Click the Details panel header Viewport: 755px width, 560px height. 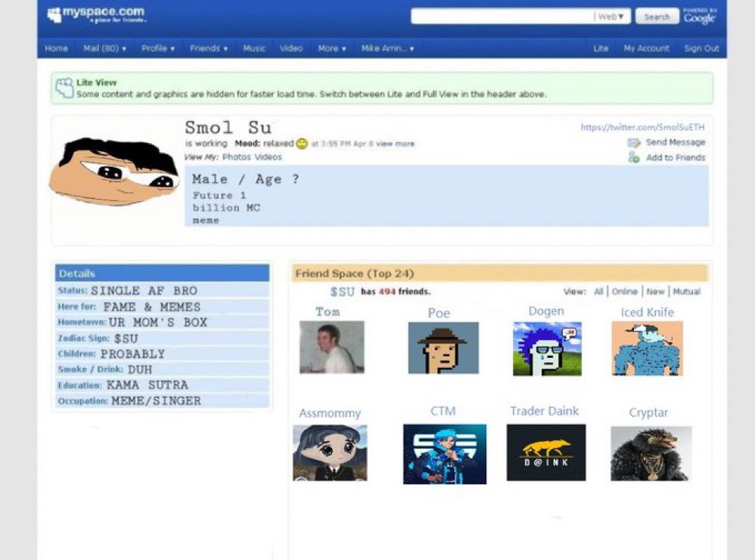(x=162, y=273)
